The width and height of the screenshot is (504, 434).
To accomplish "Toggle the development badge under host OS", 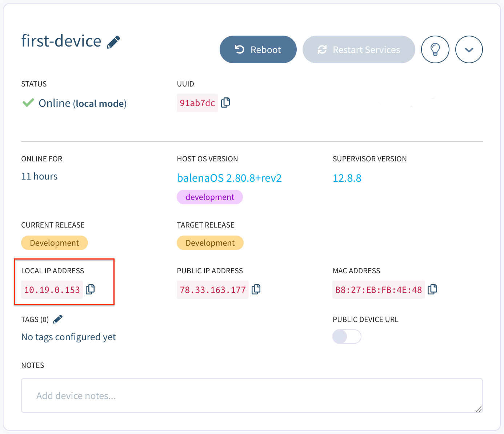I will 209,197.
